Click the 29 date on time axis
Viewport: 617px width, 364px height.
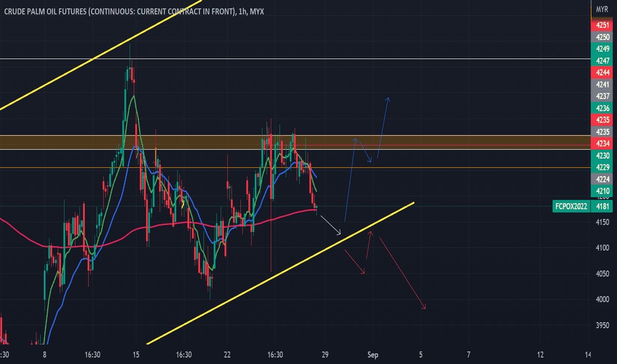pyautogui.click(x=325, y=355)
